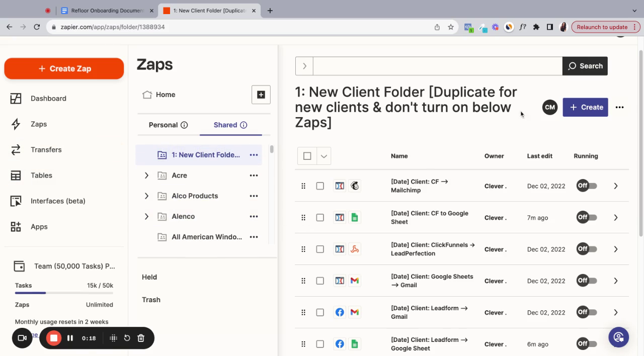Delete the recording with trash icon

(x=141, y=338)
